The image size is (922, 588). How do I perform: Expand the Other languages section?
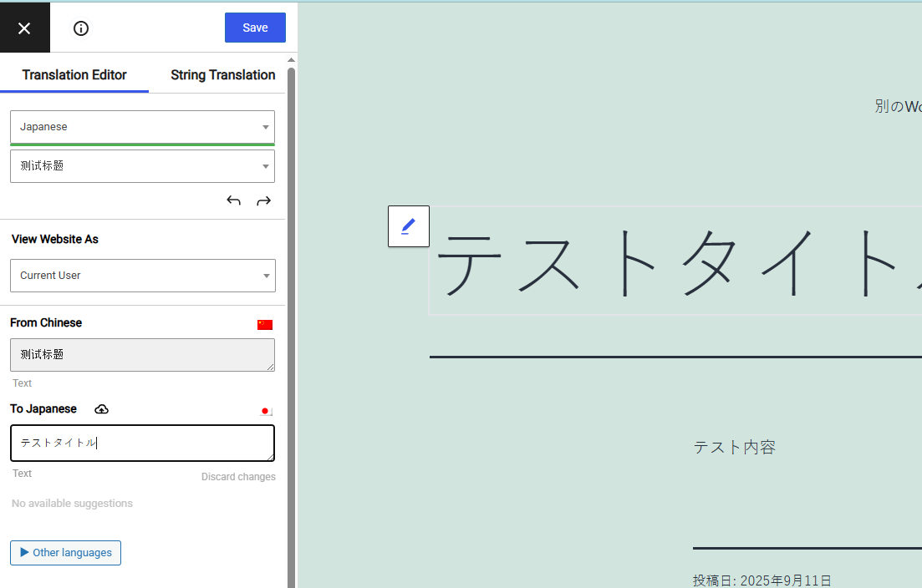(x=65, y=553)
